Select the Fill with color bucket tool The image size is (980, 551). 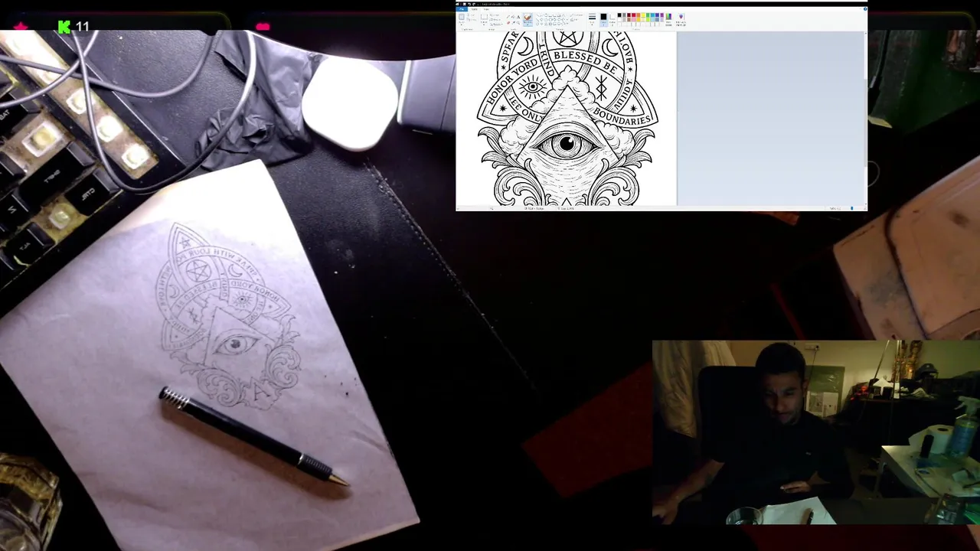(513, 17)
